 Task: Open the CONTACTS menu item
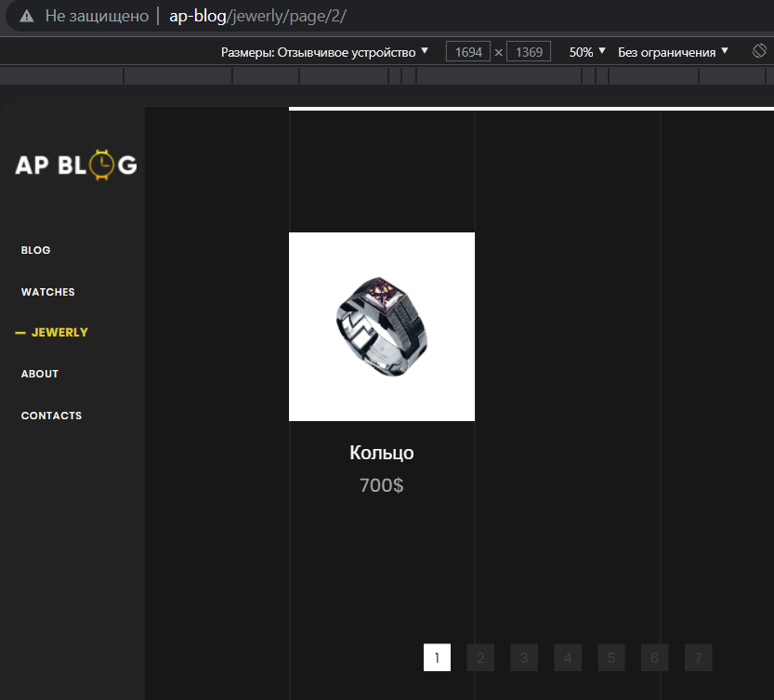tap(51, 416)
